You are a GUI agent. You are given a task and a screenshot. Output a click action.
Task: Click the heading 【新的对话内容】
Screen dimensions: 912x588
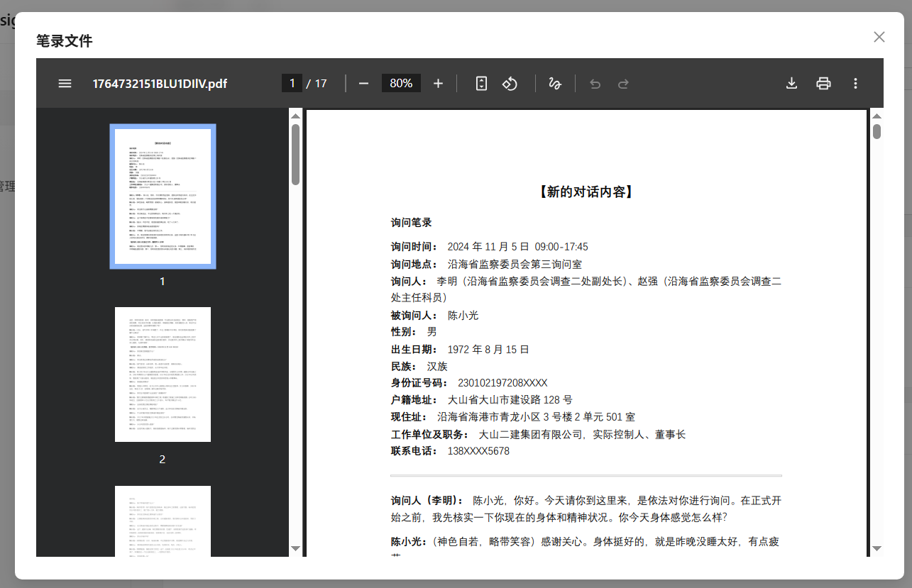[x=586, y=192]
